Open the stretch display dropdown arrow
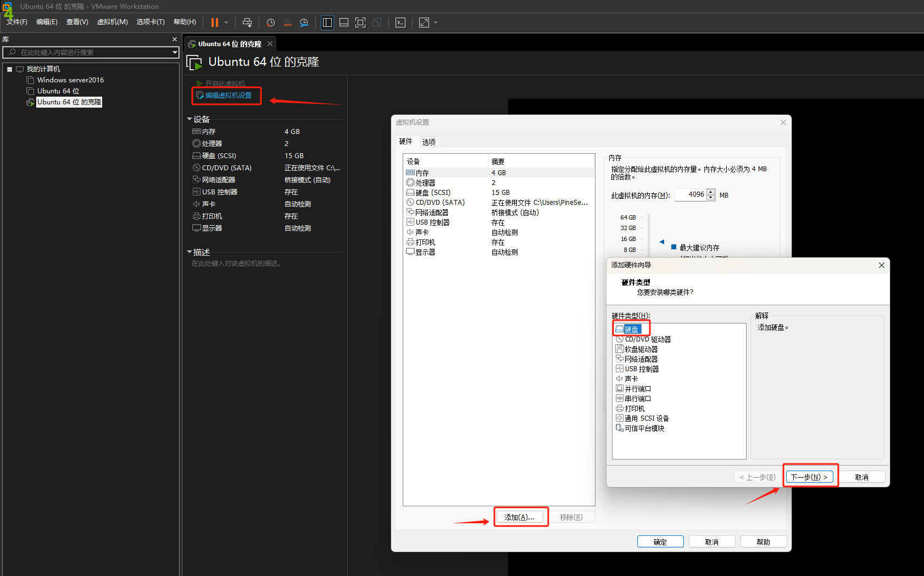This screenshot has height=576, width=924. [436, 23]
